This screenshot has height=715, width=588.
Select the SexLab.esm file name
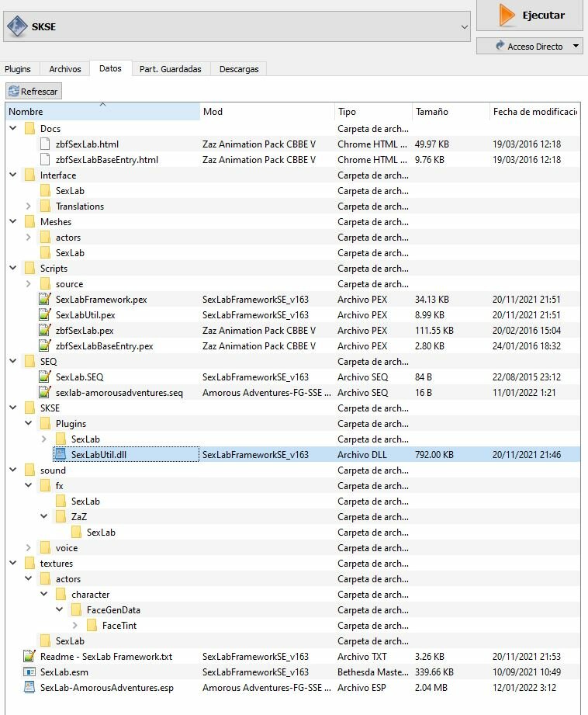click(64, 672)
